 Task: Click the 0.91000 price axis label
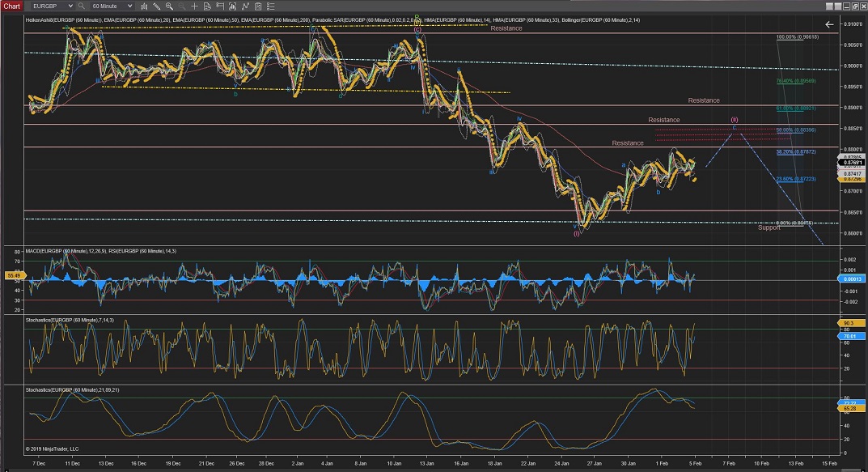[853, 23]
